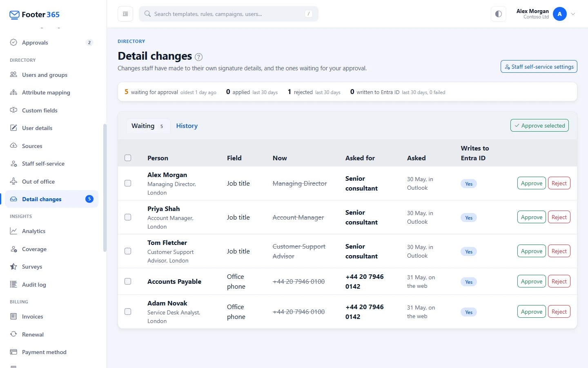Switch to the History tab

point(187,126)
